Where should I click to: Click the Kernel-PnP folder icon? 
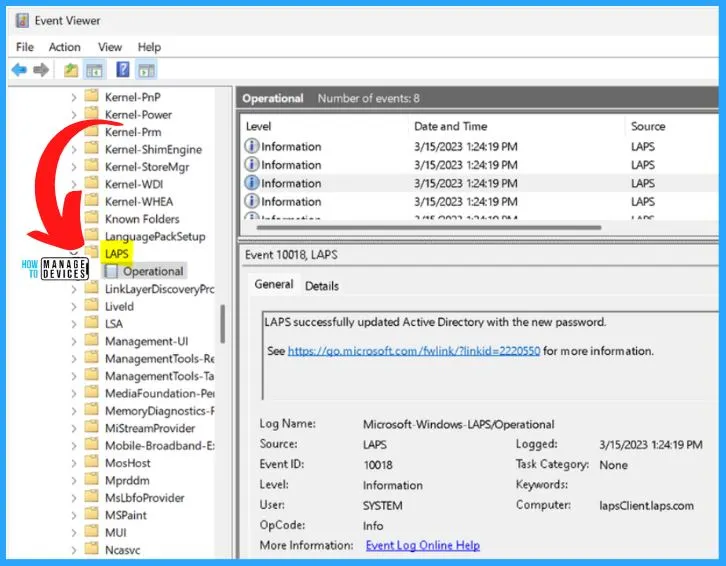[x=92, y=96]
